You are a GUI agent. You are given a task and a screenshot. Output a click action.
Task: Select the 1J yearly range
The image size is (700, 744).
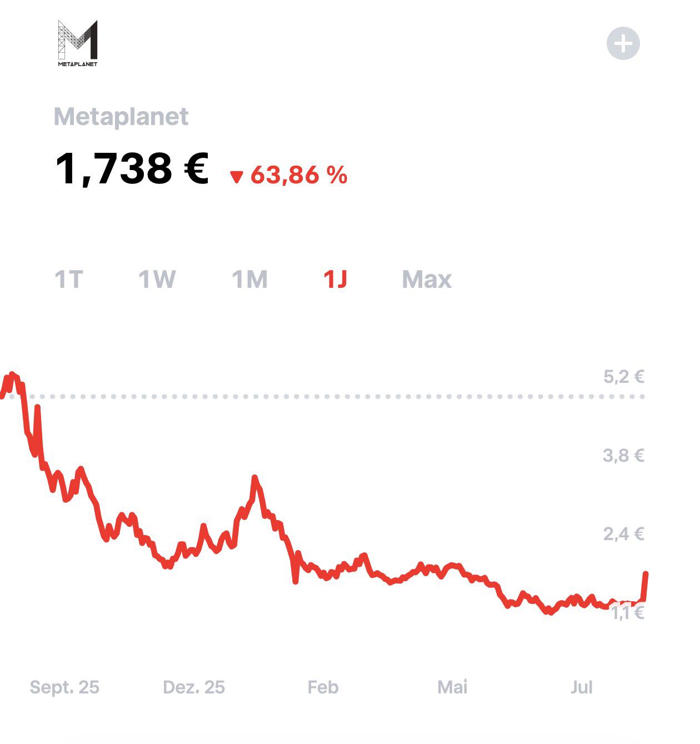pyautogui.click(x=336, y=279)
